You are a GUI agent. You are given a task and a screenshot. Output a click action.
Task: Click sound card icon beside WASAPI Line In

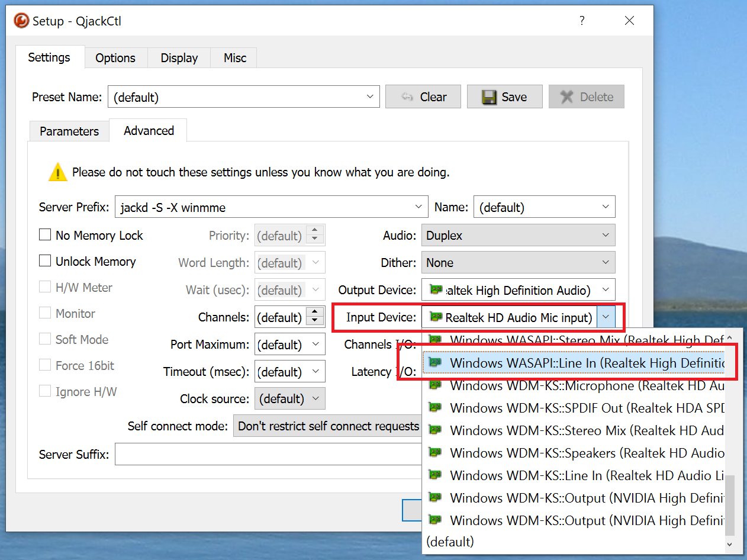pyautogui.click(x=435, y=363)
